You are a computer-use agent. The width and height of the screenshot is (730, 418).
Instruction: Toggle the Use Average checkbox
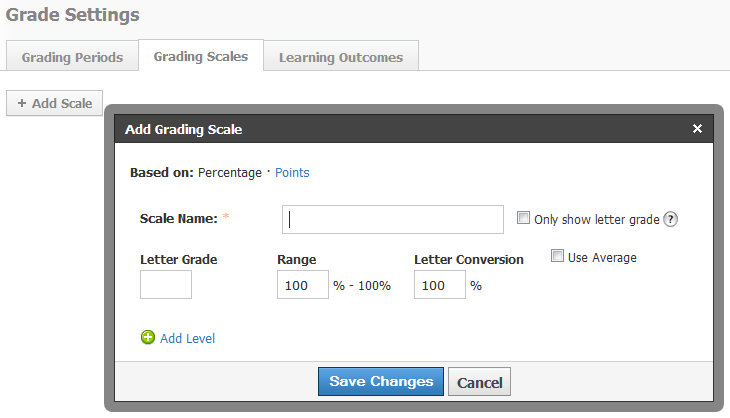(558, 257)
